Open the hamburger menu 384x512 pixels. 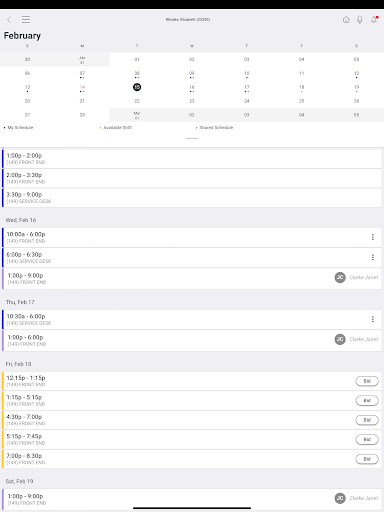click(x=26, y=19)
